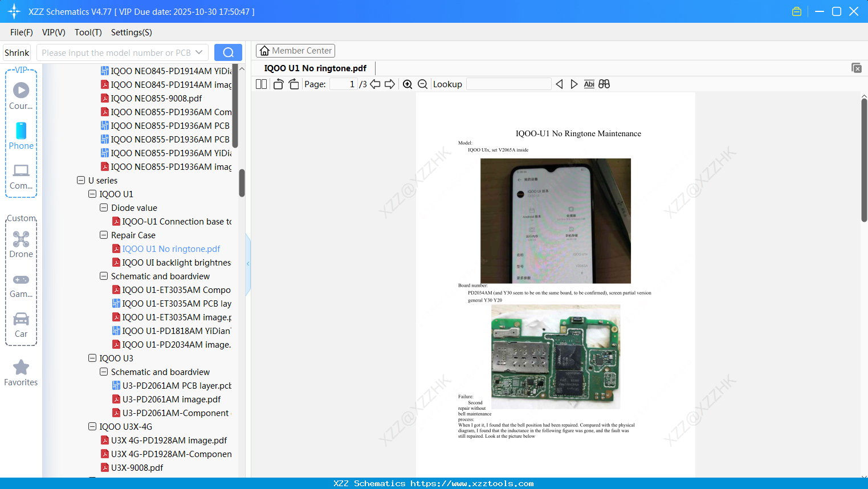Collapse IQOO U1 Schematic and boardview folder
This screenshot has height=489, width=868.
point(104,276)
